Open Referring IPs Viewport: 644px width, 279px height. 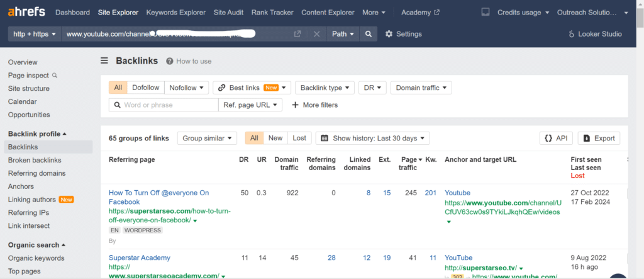click(28, 213)
